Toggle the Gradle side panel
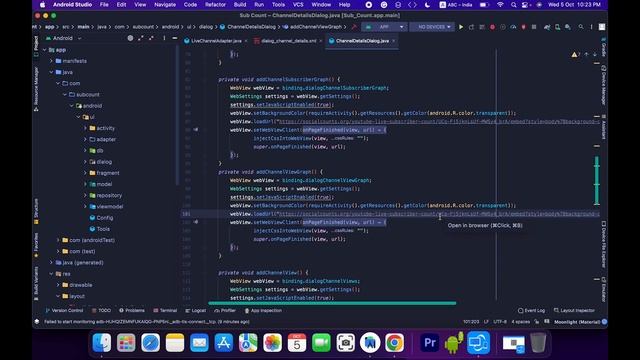 pos(604,47)
